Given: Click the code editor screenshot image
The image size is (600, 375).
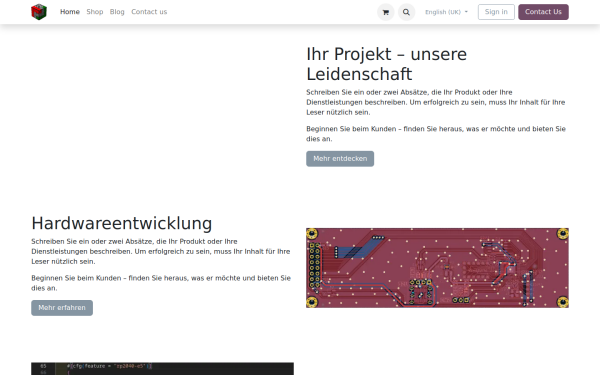Looking at the screenshot, I should (x=162, y=369).
